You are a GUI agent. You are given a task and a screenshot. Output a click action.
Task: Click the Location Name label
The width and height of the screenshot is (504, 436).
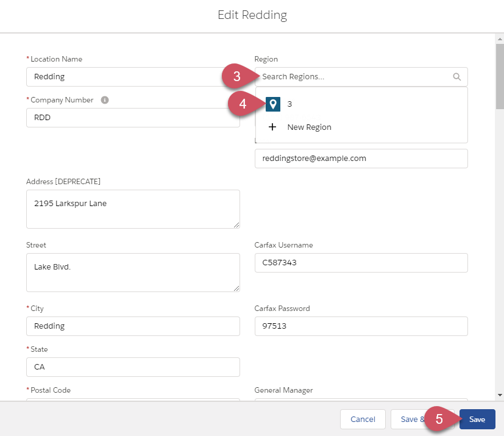pos(56,59)
